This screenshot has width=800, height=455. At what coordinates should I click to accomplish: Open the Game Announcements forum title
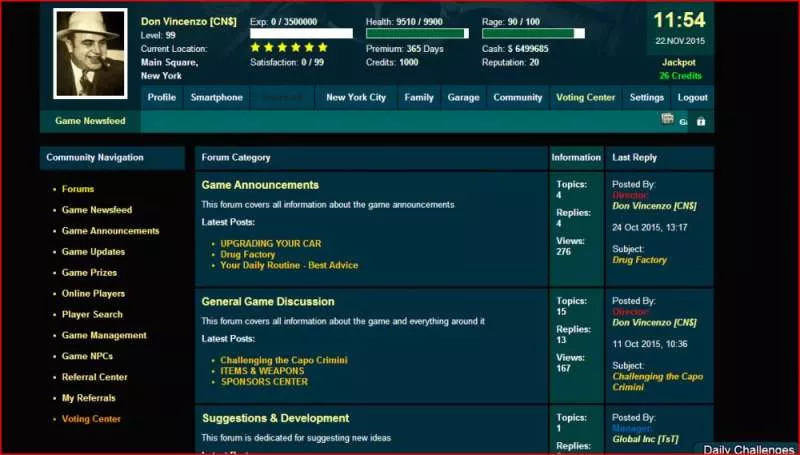coord(260,185)
